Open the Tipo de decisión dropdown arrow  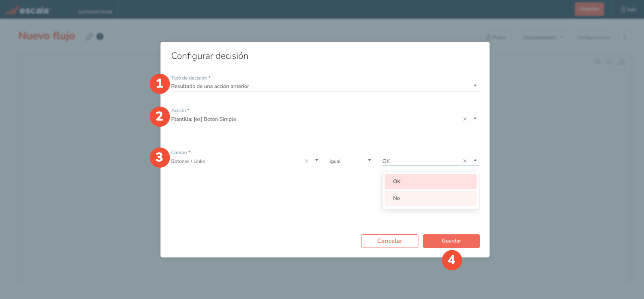pyautogui.click(x=475, y=86)
